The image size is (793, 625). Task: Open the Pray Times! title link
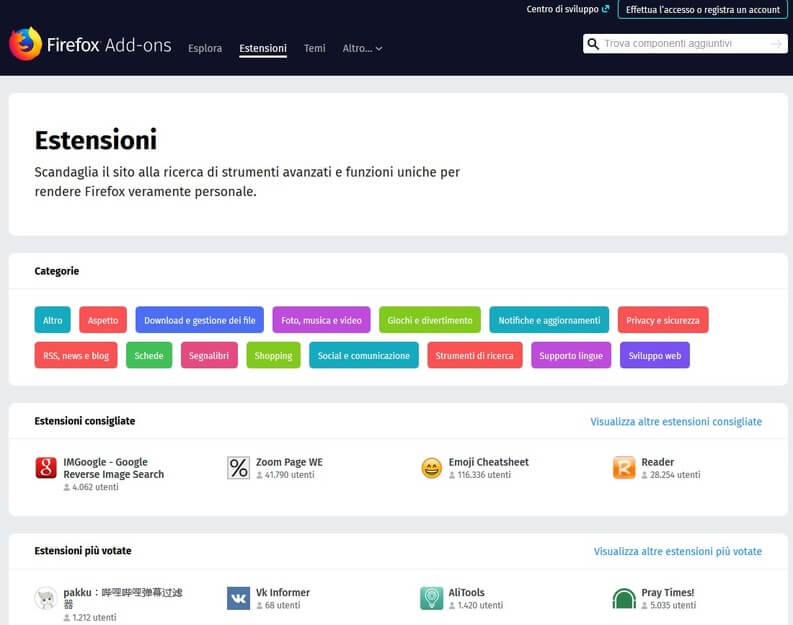pyautogui.click(x=668, y=593)
